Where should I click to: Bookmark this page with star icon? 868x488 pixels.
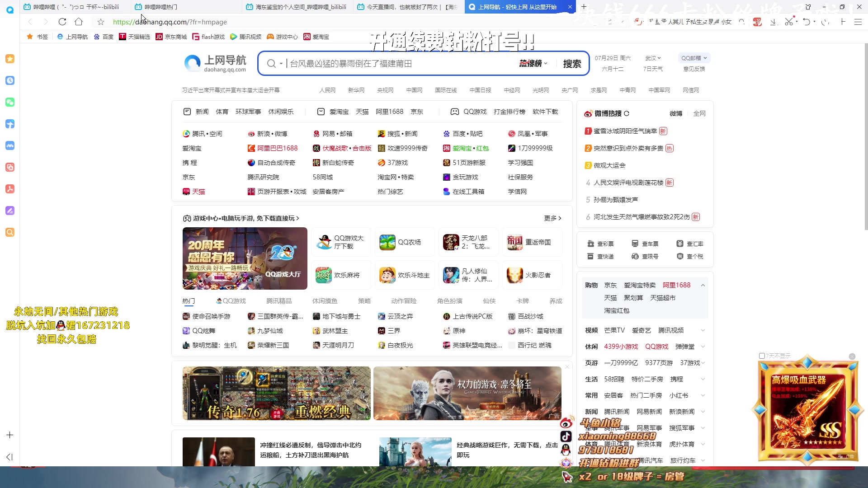[x=101, y=22]
